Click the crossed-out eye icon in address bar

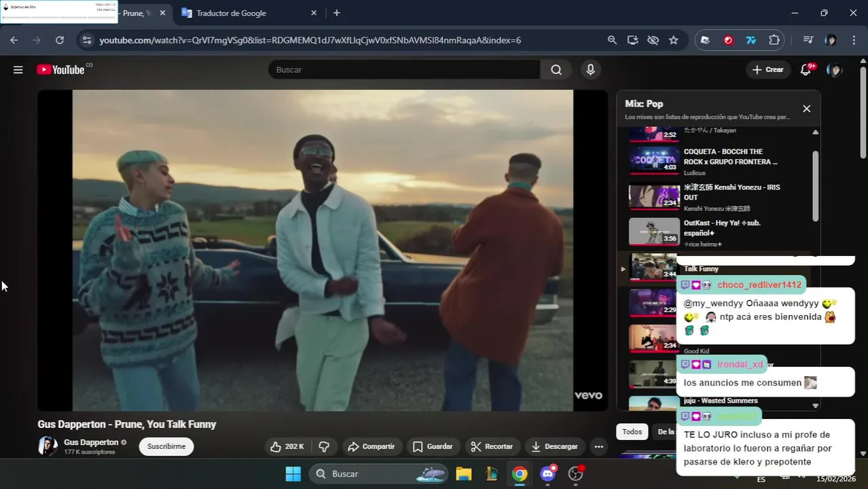click(653, 40)
